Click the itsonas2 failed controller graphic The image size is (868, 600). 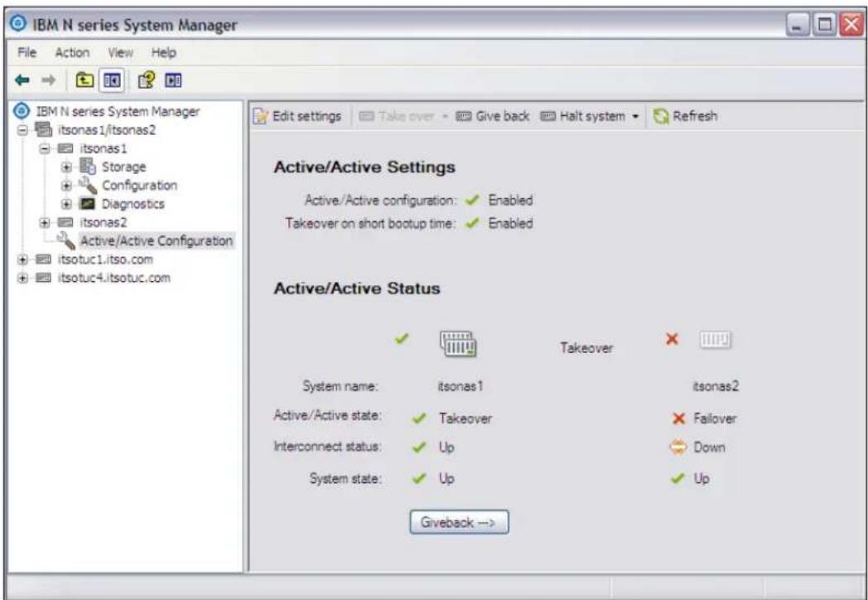(716, 339)
